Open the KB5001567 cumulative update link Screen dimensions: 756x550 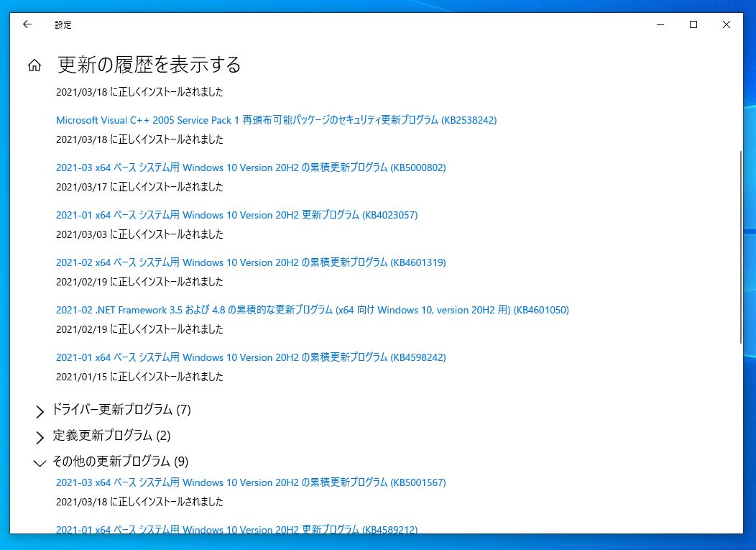(251, 482)
